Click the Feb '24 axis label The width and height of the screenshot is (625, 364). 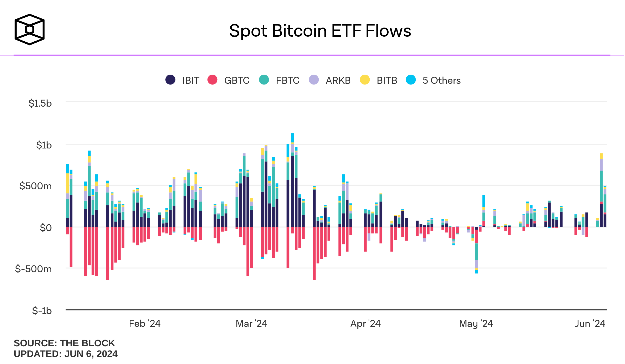pos(145,324)
